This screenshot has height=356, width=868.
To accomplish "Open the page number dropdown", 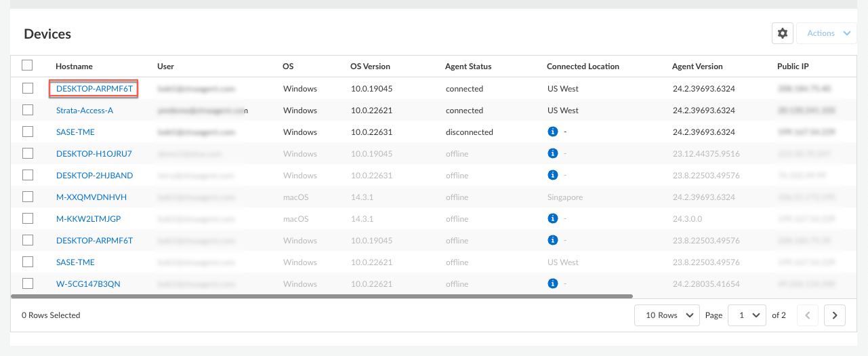I will click(747, 315).
